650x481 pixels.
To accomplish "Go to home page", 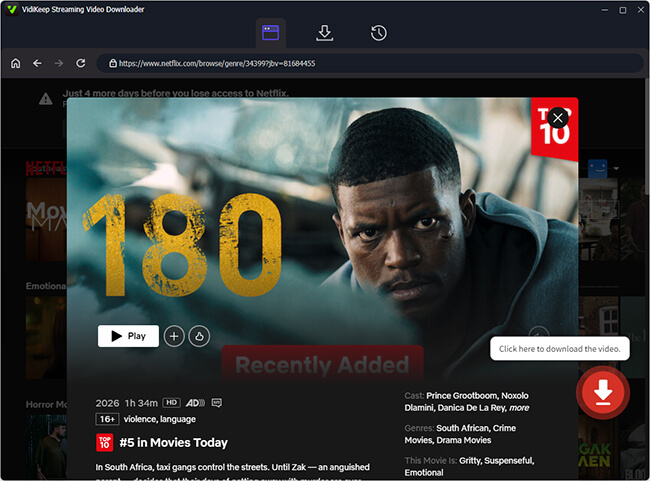I will click(x=15, y=63).
